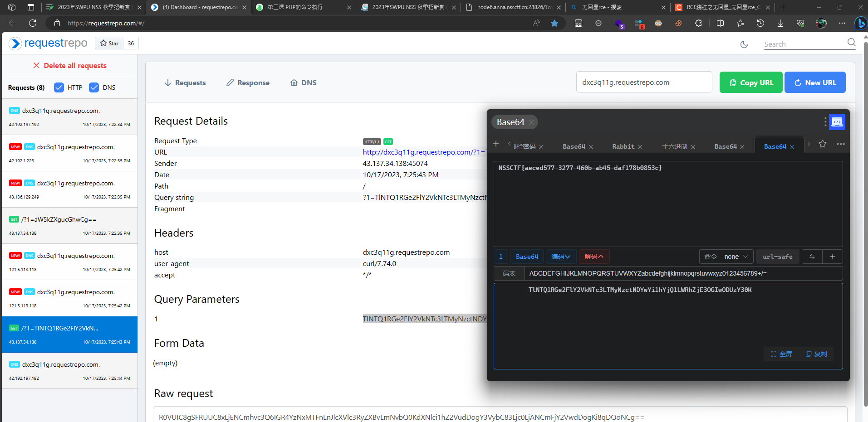Open browser extensions puzzle icon
Viewport: 868px width, 422px height.
(x=698, y=23)
